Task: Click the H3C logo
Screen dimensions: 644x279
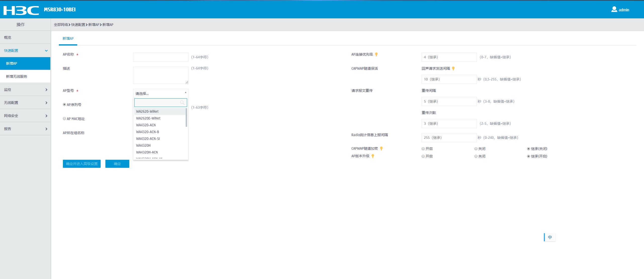Action: click(21, 10)
